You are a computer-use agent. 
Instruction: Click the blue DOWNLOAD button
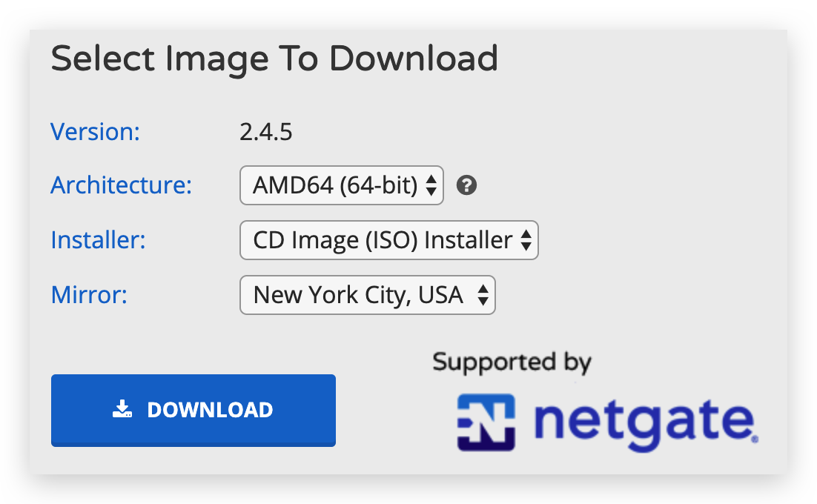click(x=193, y=411)
